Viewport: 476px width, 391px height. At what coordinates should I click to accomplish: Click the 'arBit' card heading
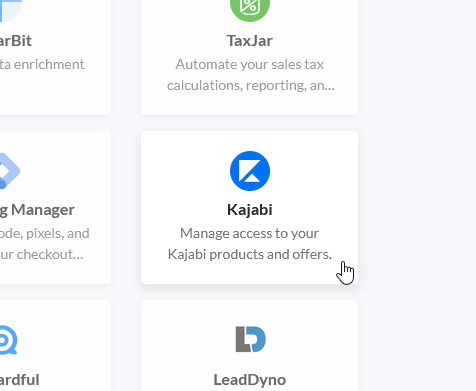tap(16, 41)
